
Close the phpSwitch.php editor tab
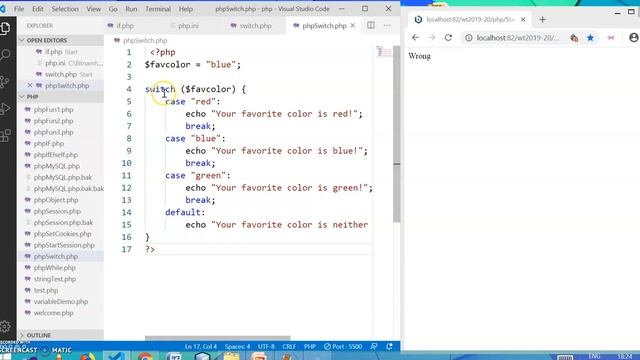[353, 25]
